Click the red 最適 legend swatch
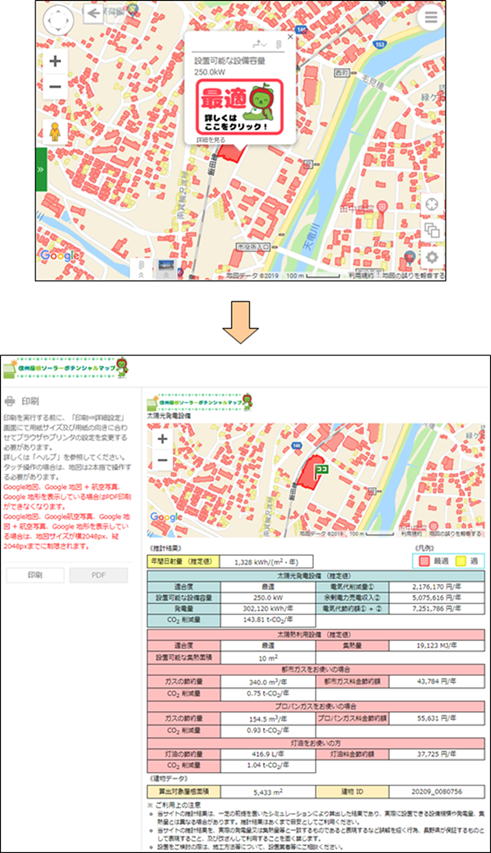The height and width of the screenshot is (853, 491). 424,561
